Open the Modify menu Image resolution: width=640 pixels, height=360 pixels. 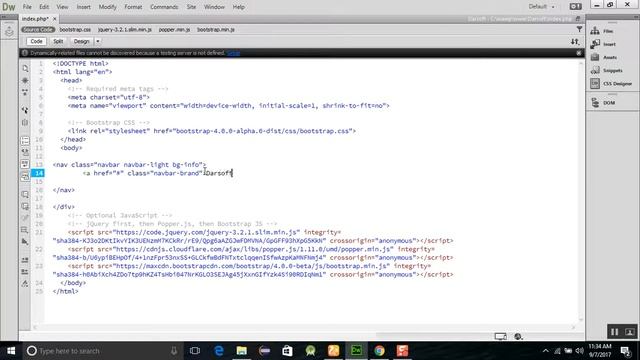click(107, 7)
